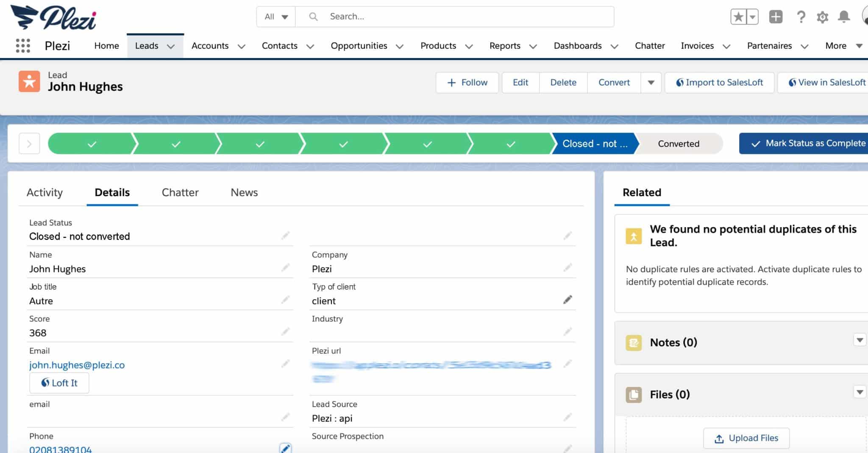This screenshot has height=453, width=868.
Task: Open Reports tab dropdown chevron
Action: (533, 47)
